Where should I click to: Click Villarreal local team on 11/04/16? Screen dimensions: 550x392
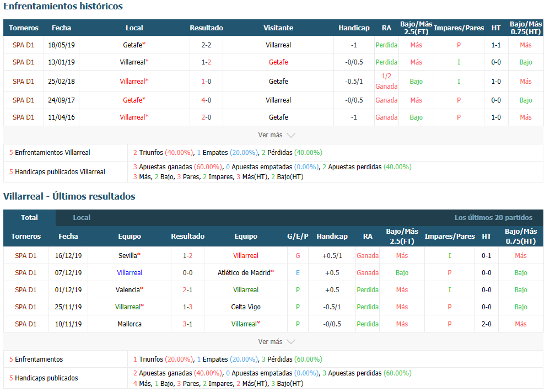[134, 117]
